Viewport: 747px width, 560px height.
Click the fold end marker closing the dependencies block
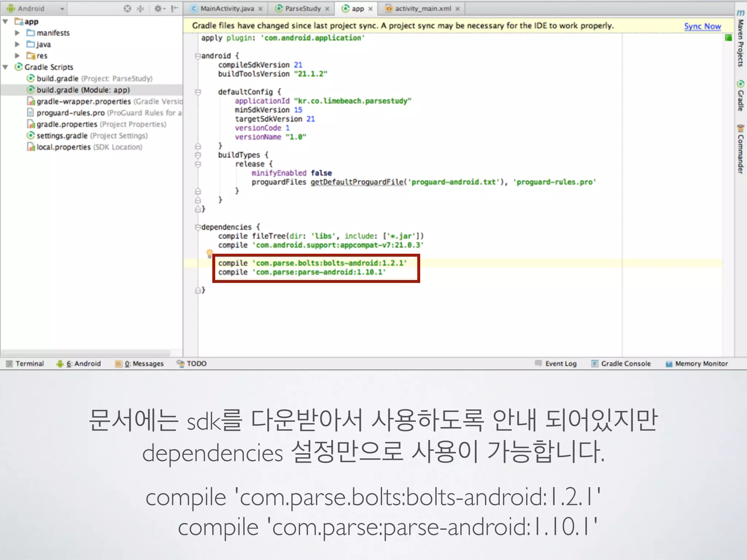point(198,291)
